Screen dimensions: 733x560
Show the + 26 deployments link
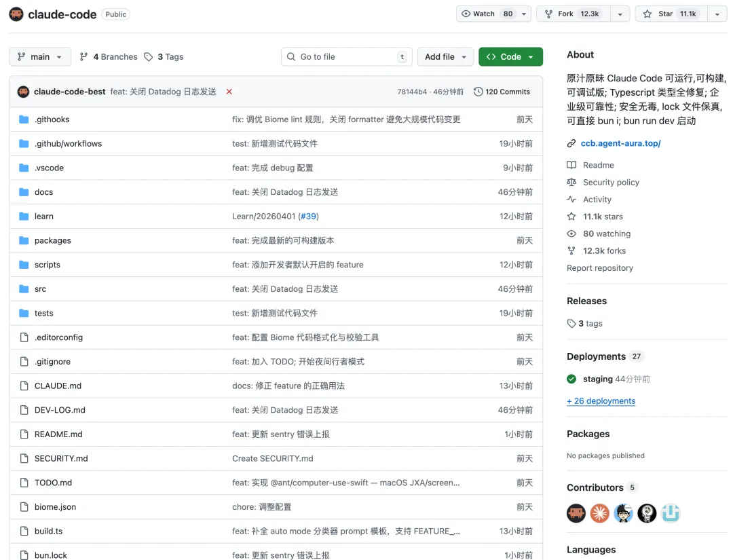click(x=601, y=401)
